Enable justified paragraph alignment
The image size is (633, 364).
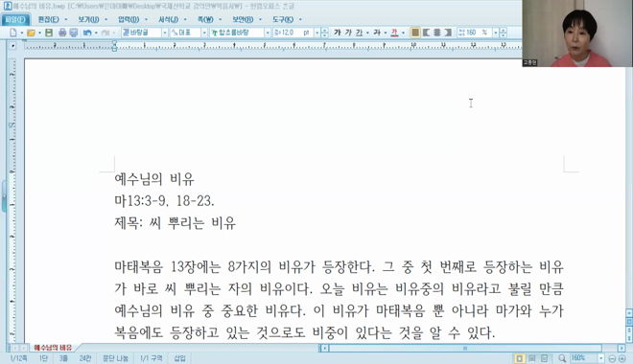[x=415, y=33]
